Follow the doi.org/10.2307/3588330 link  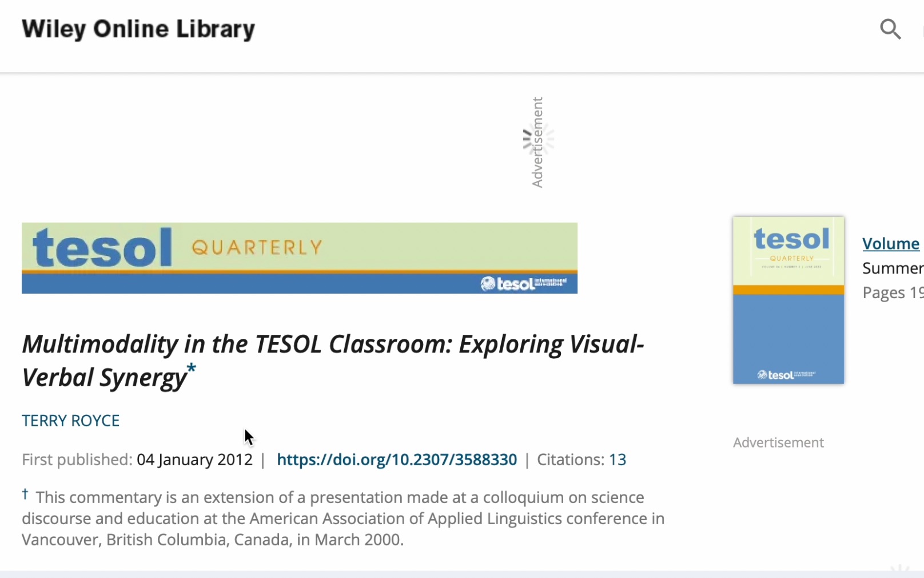pyautogui.click(x=397, y=460)
